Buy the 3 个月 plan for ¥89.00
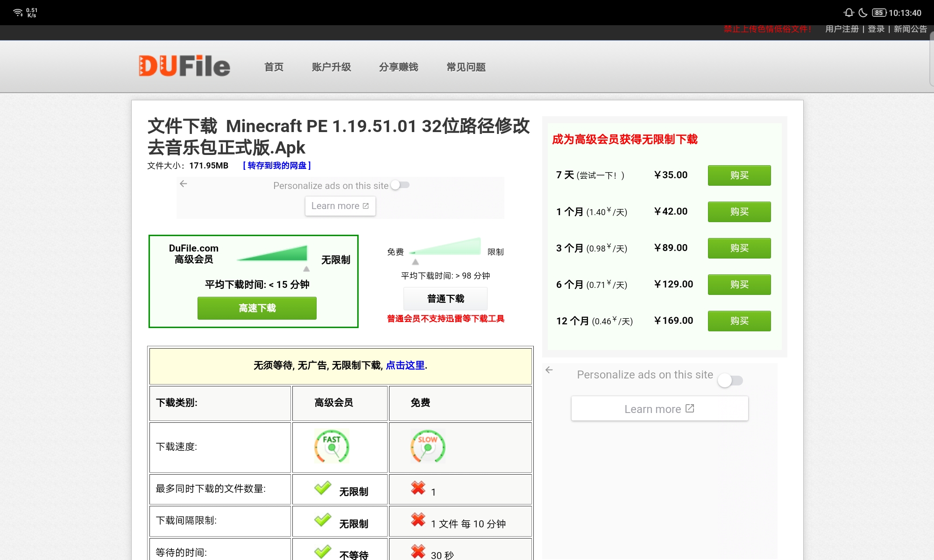934x560 pixels. 739,248
